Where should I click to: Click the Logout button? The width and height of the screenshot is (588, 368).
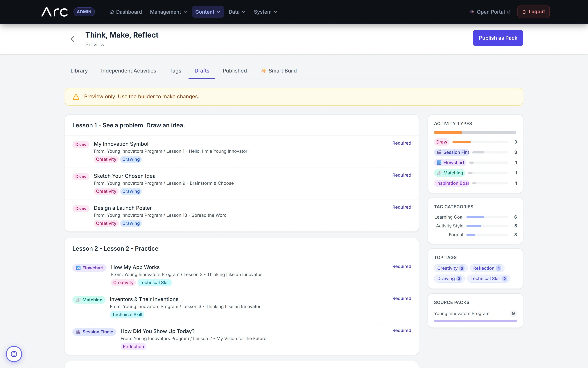533,12
